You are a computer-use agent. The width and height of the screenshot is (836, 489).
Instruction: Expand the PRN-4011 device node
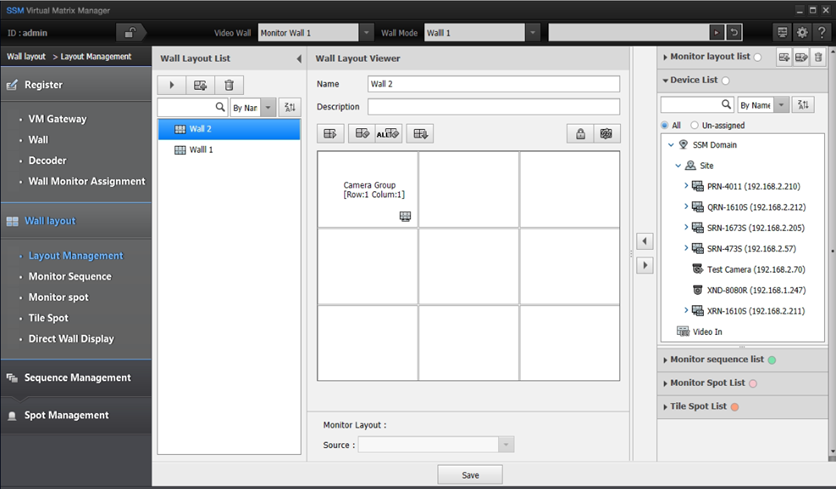[686, 186]
